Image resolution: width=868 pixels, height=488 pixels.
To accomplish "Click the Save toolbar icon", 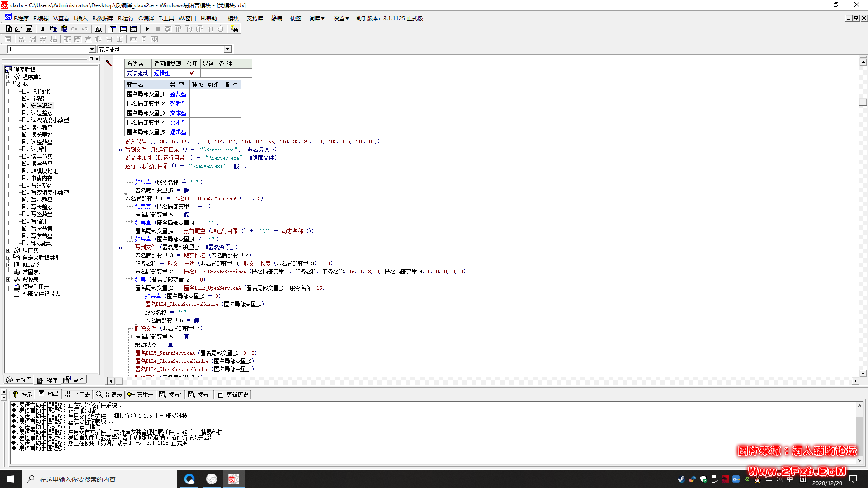I will (29, 28).
